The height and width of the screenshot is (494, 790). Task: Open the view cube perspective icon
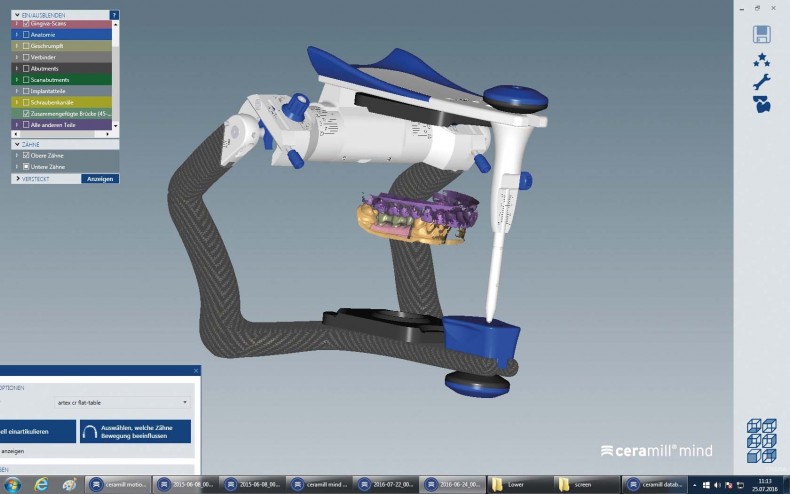click(x=761, y=439)
